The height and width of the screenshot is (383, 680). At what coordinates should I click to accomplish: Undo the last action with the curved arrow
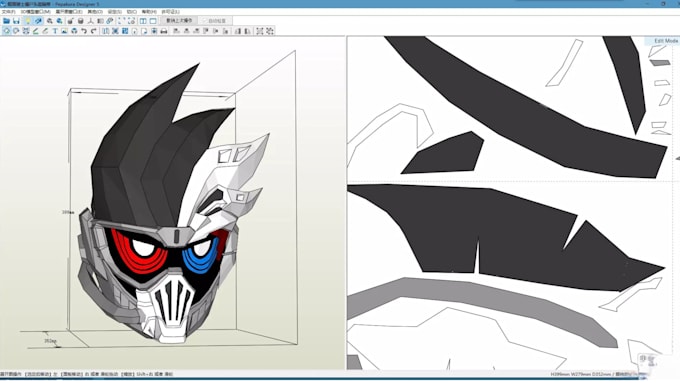(84, 31)
